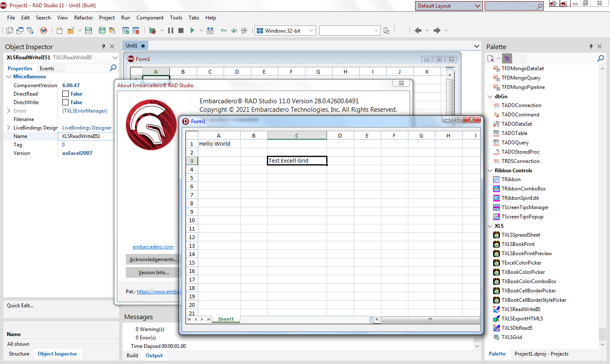Click the LiveBindings Designer link value
This screenshot has height=364, width=610.
tap(87, 128)
